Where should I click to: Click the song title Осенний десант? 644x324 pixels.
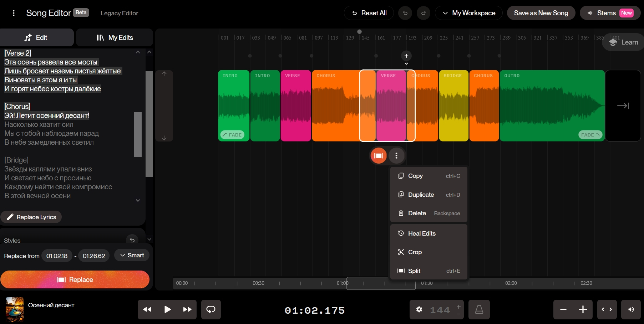[x=51, y=305]
